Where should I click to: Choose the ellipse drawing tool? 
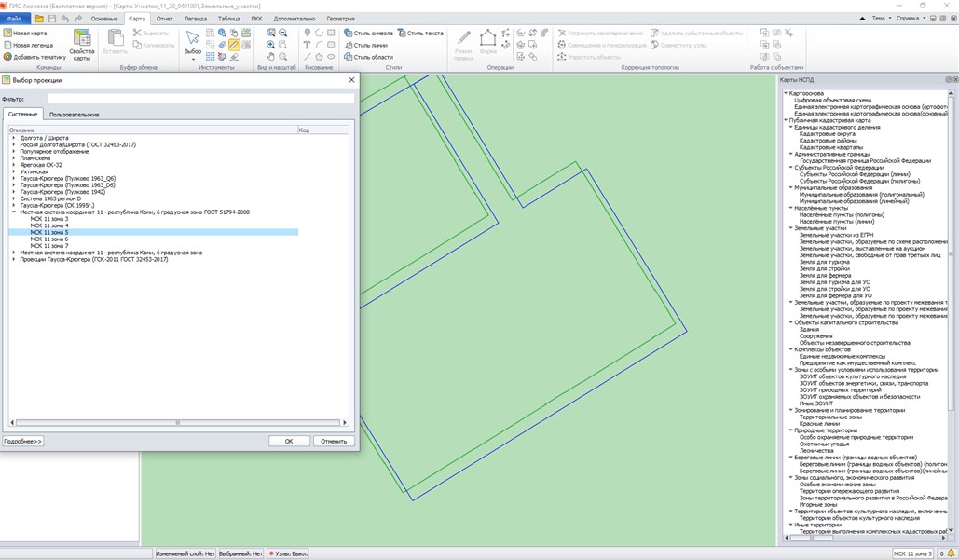[x=331, y=57]
